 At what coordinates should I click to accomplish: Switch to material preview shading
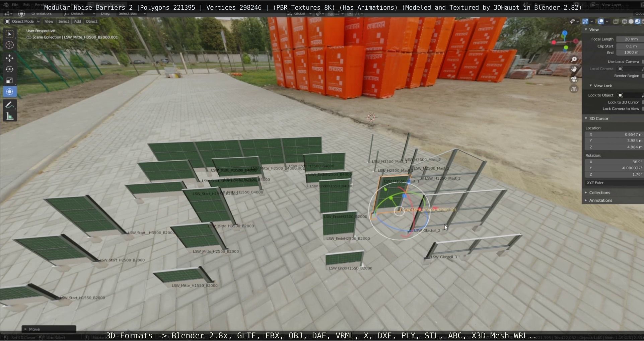click(637, 21)
